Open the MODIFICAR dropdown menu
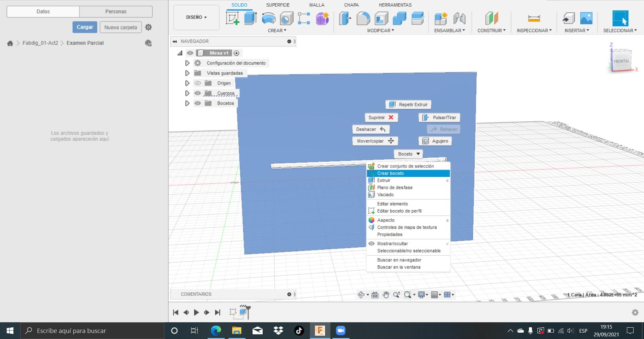The image size is (644, 339). [381, 30]
